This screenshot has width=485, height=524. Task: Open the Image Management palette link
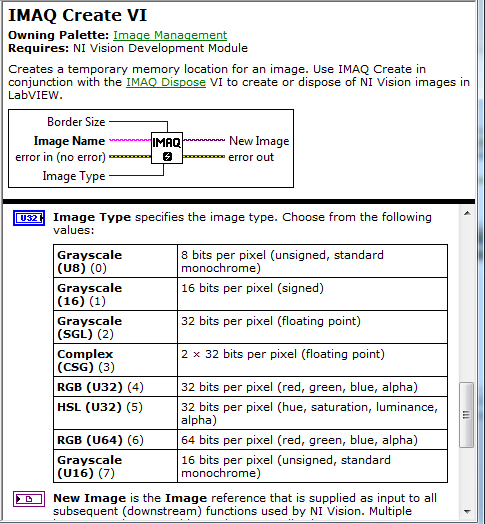[170, 35]
